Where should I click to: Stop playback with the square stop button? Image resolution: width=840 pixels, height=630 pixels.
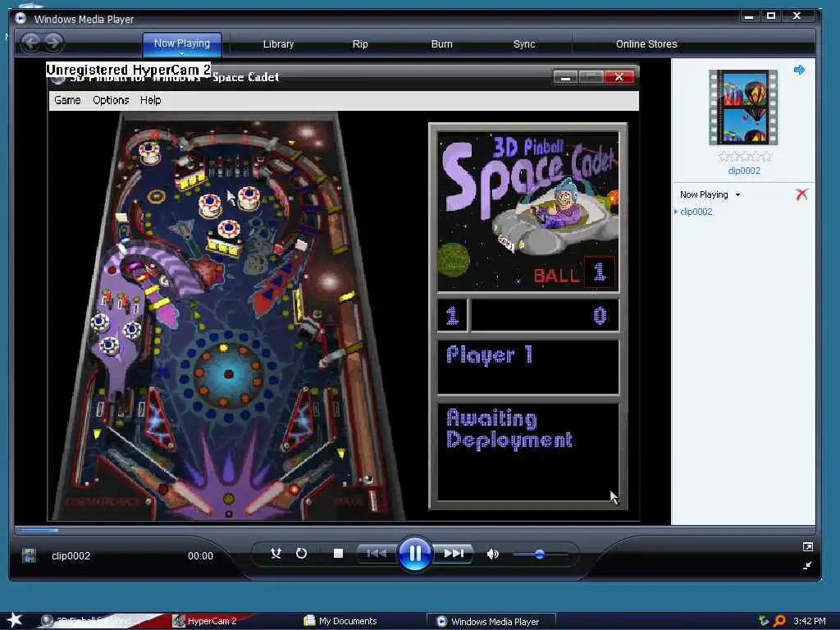click(338, 554)
